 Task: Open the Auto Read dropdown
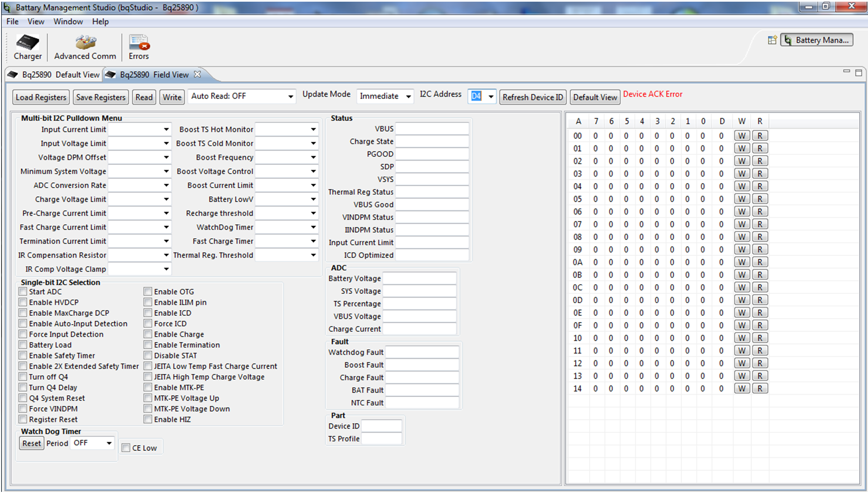tap(291, 95)
